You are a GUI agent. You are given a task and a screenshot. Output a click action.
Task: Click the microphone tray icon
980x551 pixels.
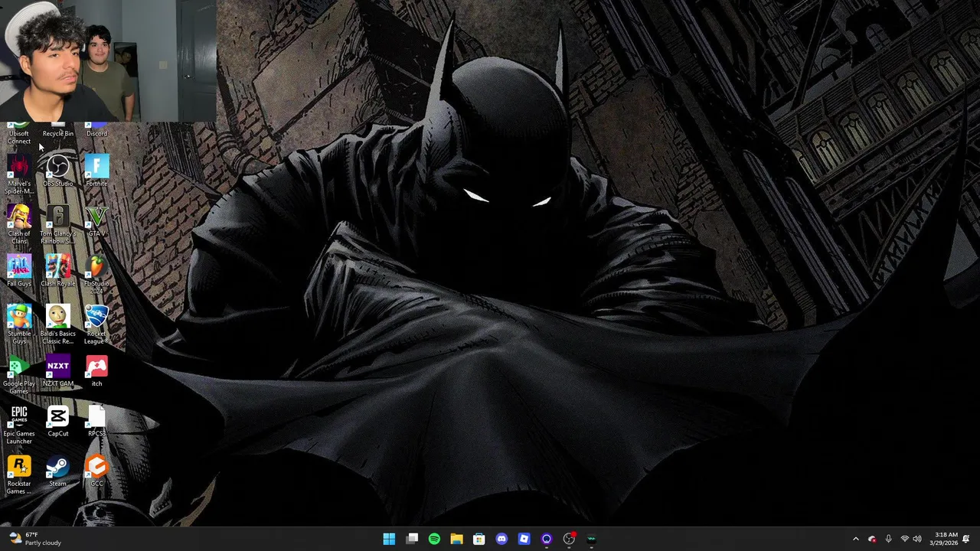pyautogui.click(x=888, y=539)
